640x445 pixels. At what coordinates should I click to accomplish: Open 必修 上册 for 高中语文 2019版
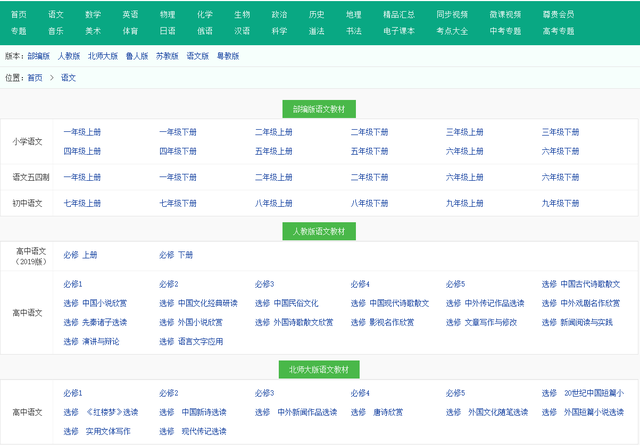[x=80, y=255]
